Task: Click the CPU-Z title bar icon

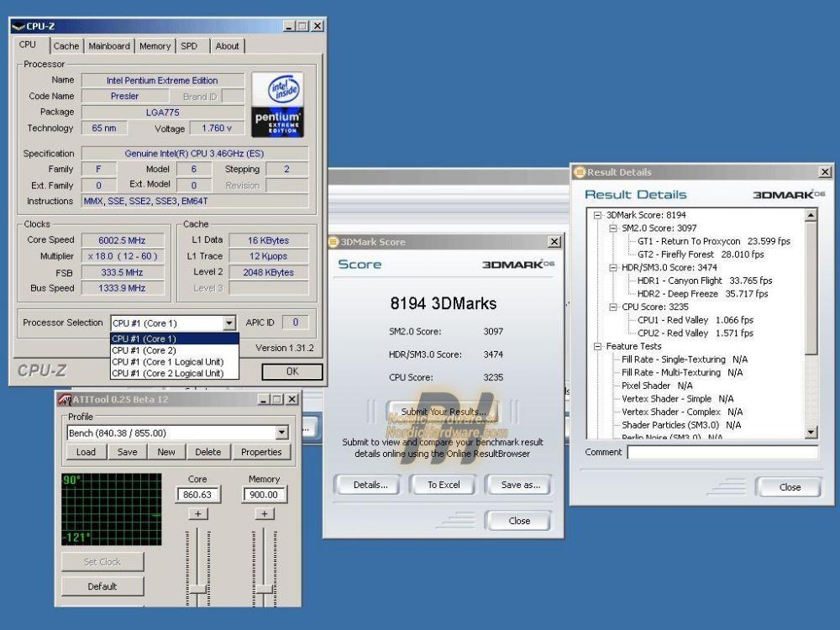Action: tap(18, 26)
